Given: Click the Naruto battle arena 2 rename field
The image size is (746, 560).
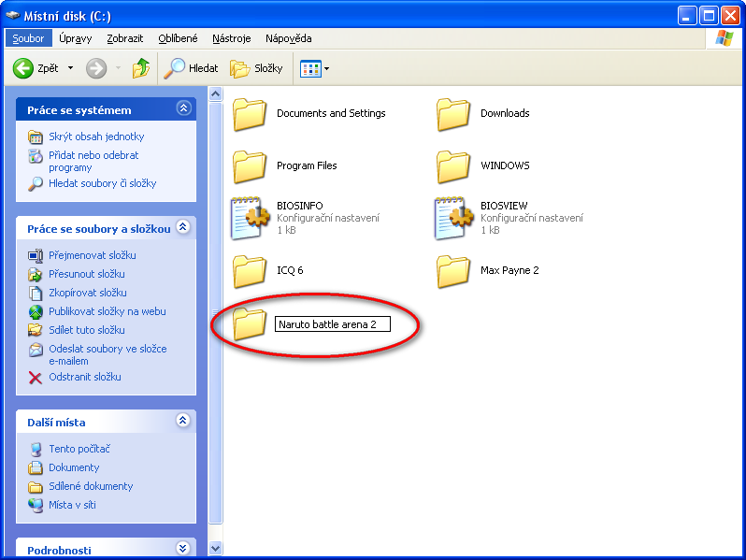Looking at the screenshot, I should [x=333, y=324].
